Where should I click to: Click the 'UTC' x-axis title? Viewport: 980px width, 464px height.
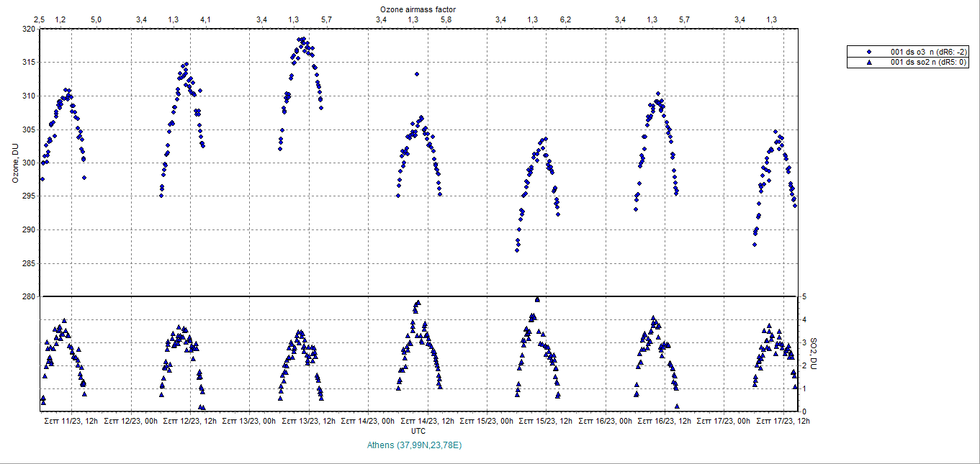click(x=418, y=430)
